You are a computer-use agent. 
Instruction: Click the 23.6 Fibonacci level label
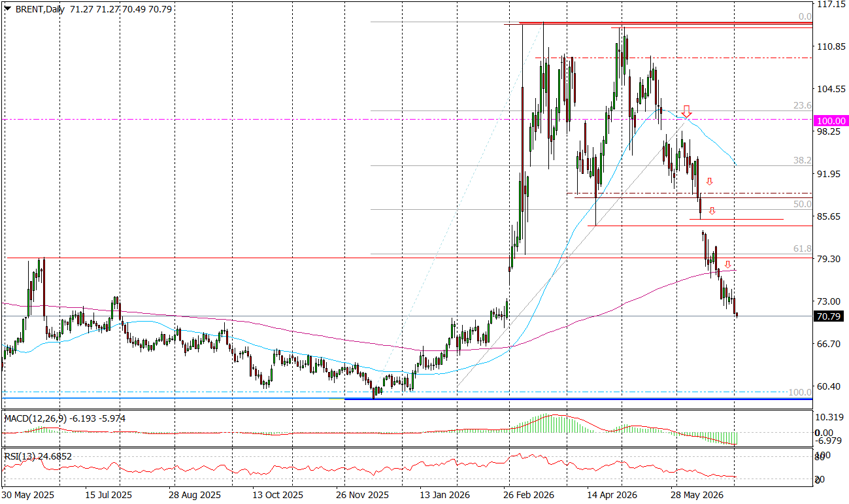coord(802,105)
